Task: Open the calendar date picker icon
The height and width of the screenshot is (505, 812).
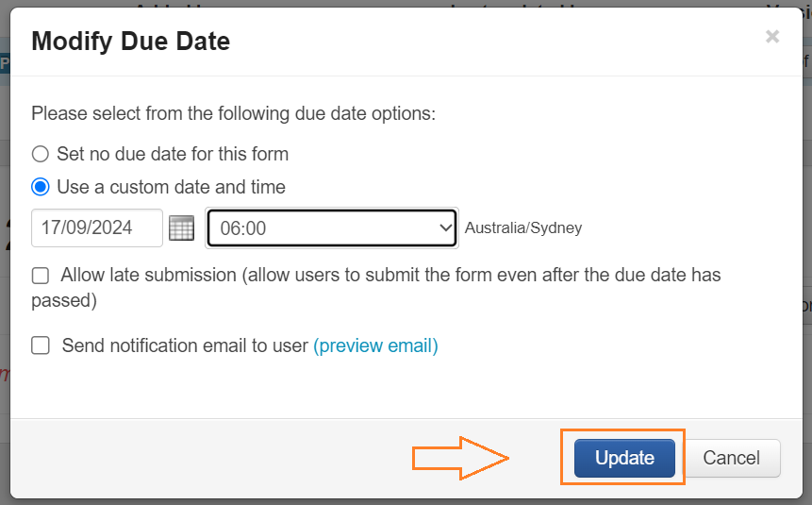Action: coord(181,228)
